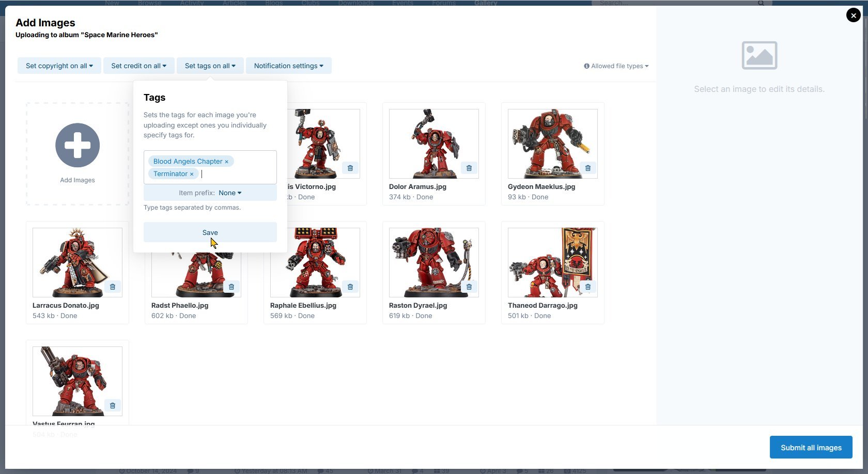The width and height of the screenshot is (868, 474).
Task: Submit all images
Action: click(811, 448)
